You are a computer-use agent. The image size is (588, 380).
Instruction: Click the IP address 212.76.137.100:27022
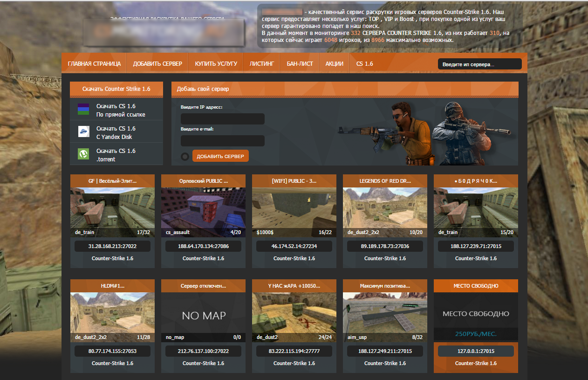[x=203, y=351]
